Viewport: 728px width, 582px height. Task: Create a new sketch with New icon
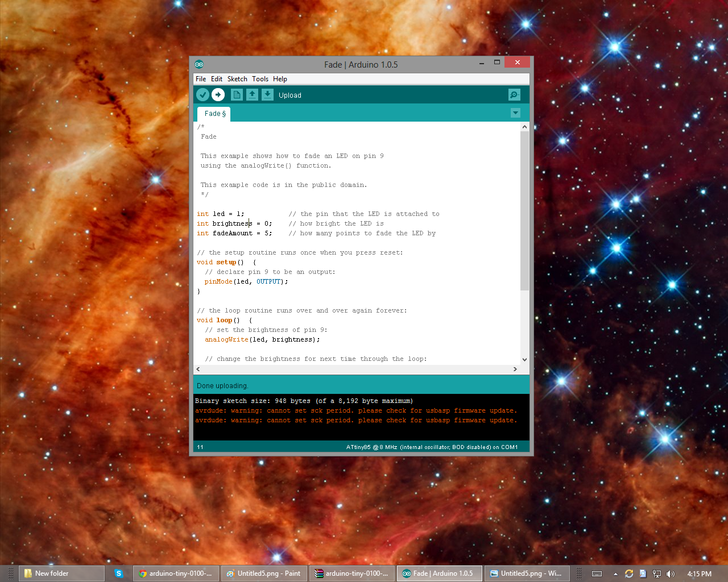[x=237, y=95]
